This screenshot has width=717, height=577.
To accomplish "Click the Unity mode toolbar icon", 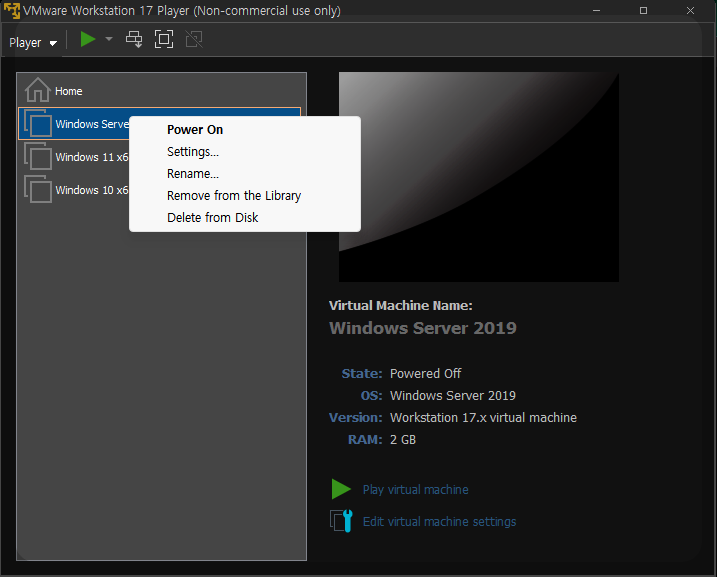I will tap(194, 39).
